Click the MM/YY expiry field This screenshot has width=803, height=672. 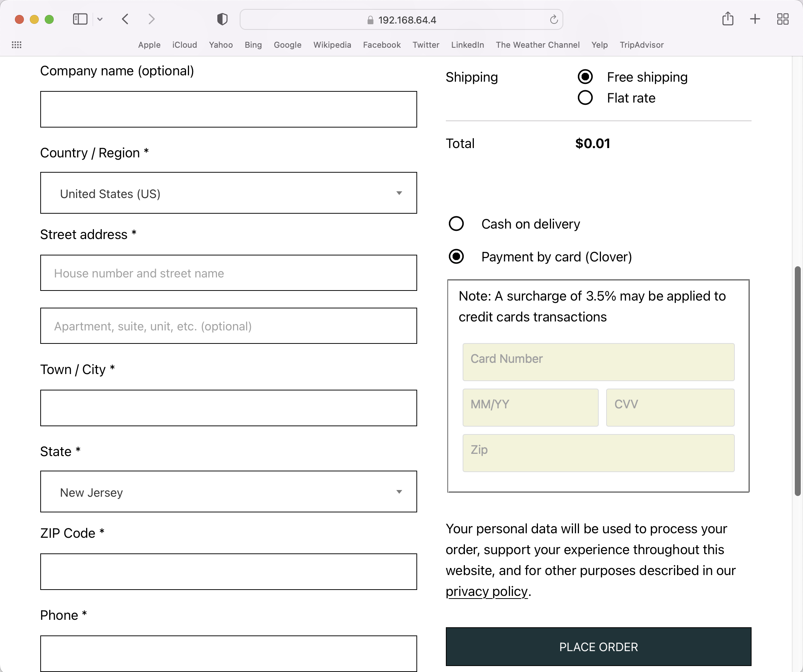530,407
